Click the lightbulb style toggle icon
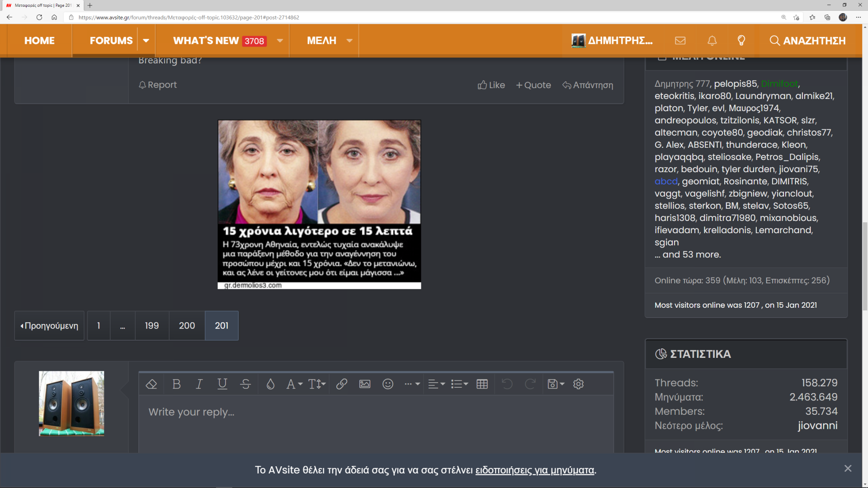The image size is (868, 488). click(x=741, y=41)
